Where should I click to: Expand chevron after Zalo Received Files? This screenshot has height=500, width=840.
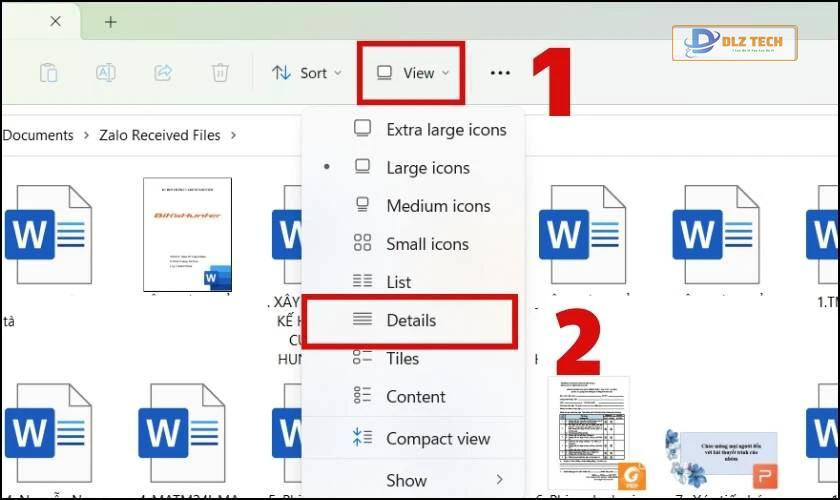[x=233, y=135]
